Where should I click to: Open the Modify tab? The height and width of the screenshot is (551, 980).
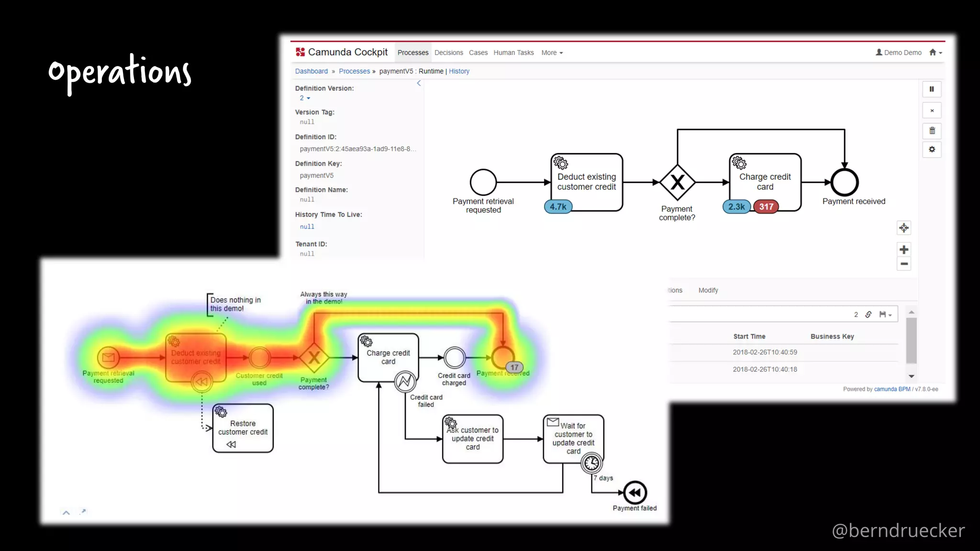coord(708,290)
